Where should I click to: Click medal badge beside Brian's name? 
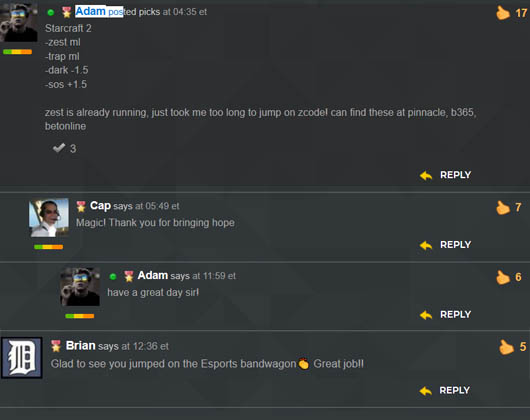(56, 346)
